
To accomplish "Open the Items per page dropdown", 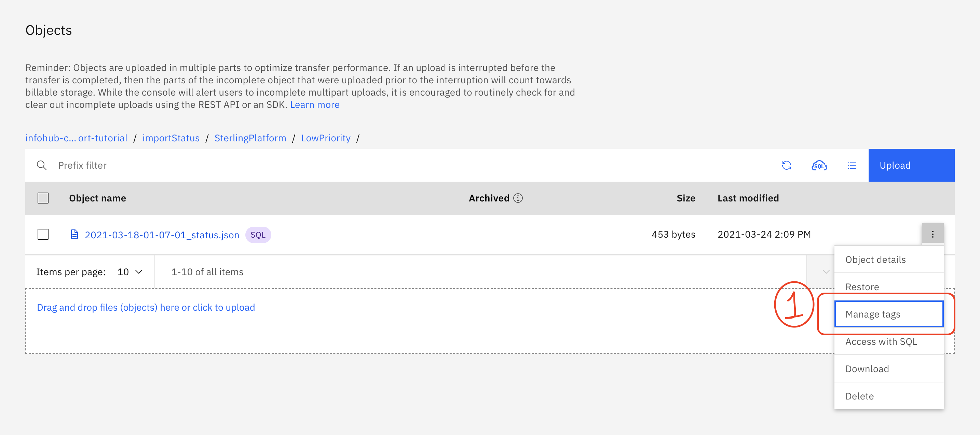I will (130, 272).
